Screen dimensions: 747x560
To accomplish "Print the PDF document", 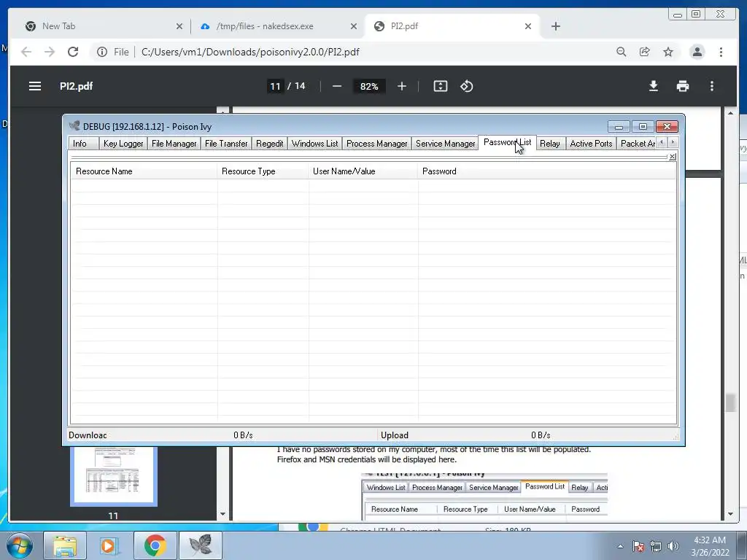I will pos(683,86).
